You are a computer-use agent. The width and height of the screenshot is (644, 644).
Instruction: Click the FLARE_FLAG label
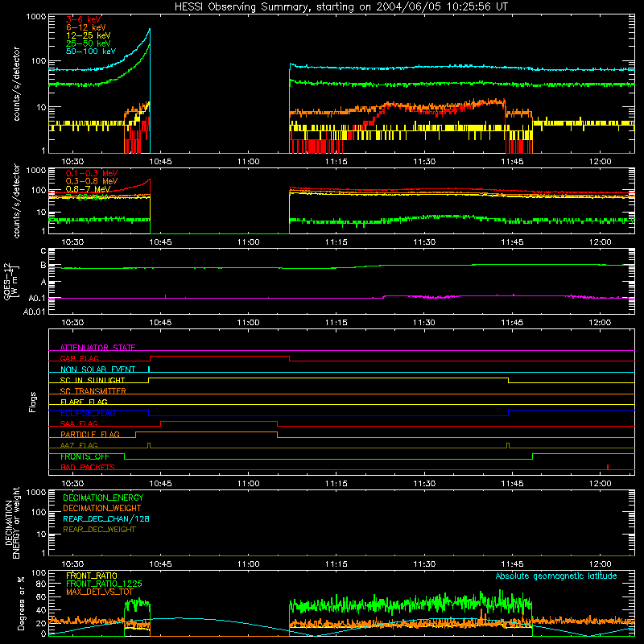tap(84, 402)
